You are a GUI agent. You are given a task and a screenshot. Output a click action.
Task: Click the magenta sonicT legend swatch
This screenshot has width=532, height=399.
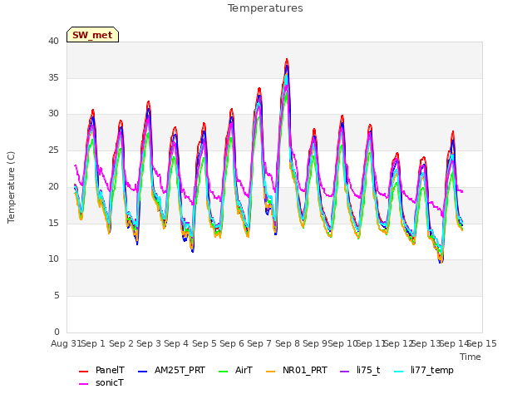point(83,384)
